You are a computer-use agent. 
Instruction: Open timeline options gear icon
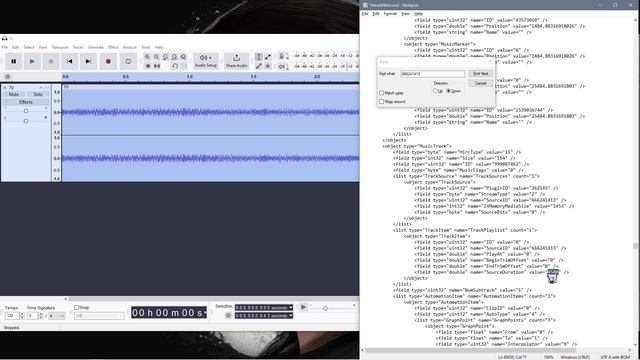point(7,76)
